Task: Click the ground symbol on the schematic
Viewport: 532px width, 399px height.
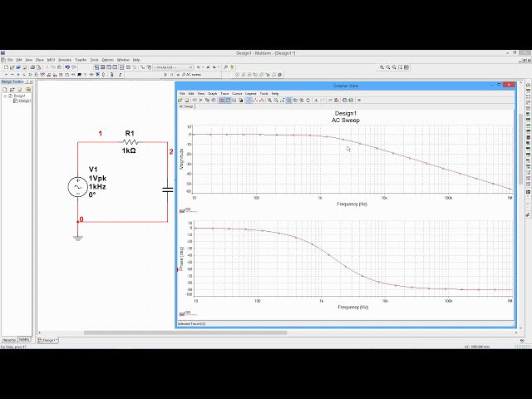Action: (78, 239)
